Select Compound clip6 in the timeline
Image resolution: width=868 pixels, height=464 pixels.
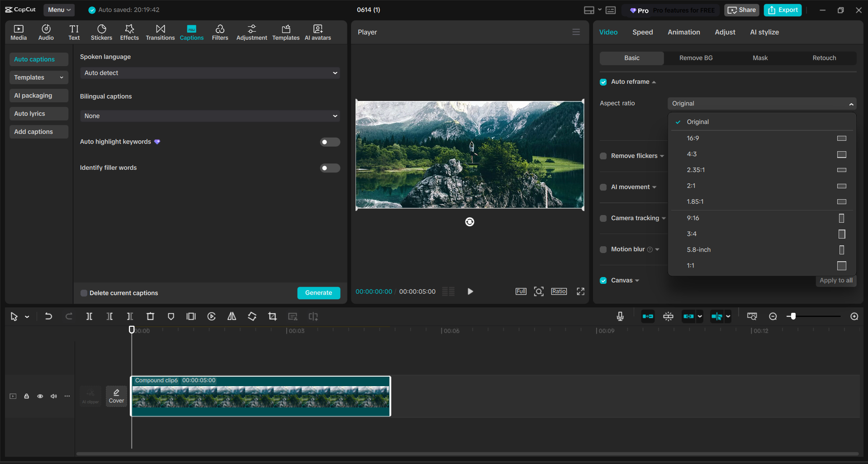pyautogui.click(x=261, y=396)
